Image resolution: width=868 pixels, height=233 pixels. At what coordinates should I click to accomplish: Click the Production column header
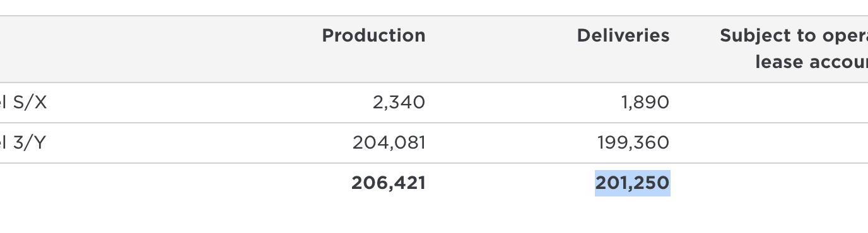point(373,35)
